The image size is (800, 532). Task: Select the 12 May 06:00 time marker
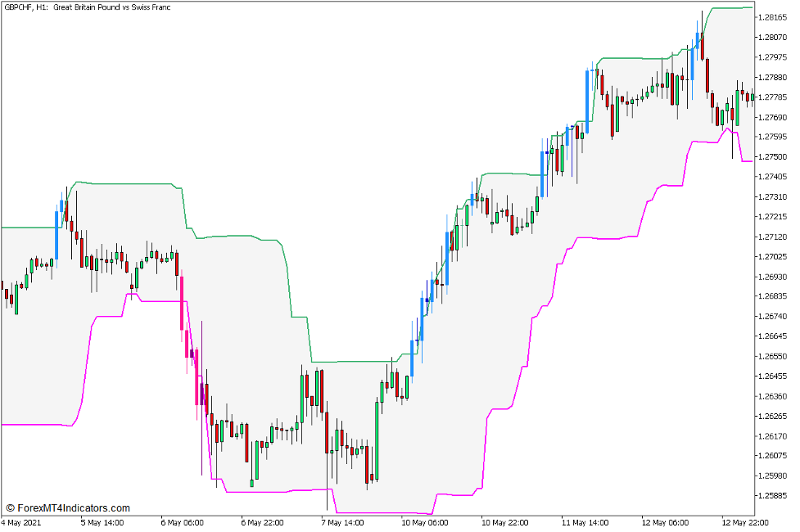(x=664, y=522)
